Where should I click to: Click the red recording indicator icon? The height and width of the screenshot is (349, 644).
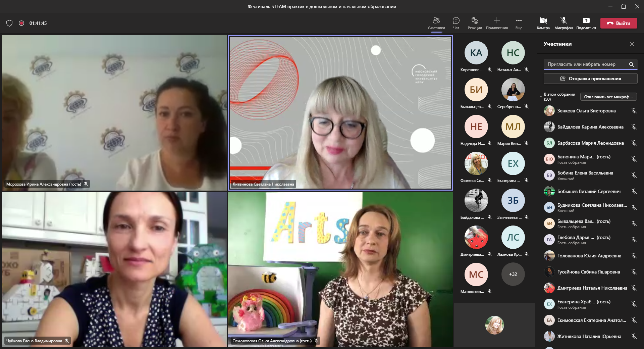coord(21,23)
